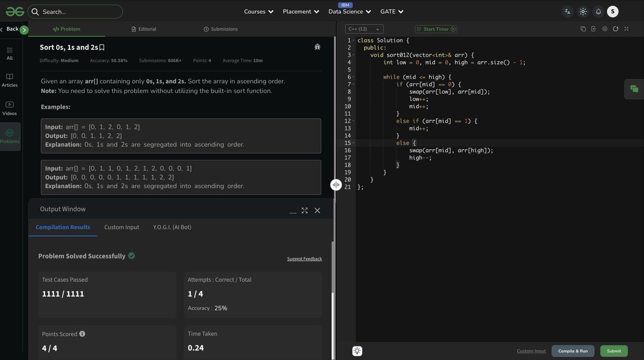
Task: Click the chat bubble widget icon
Action: 634,89
